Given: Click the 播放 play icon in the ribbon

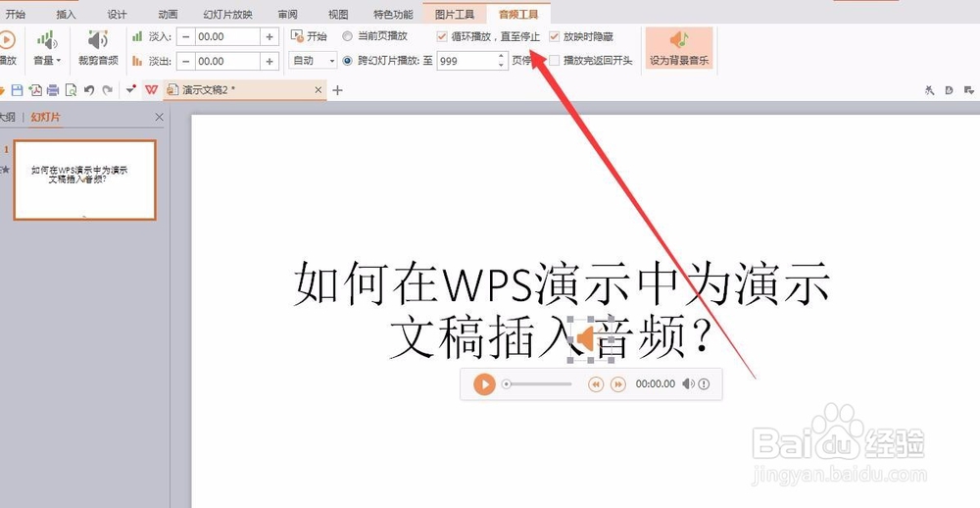Looking at the screenshot, I should [x=7, y=40].
